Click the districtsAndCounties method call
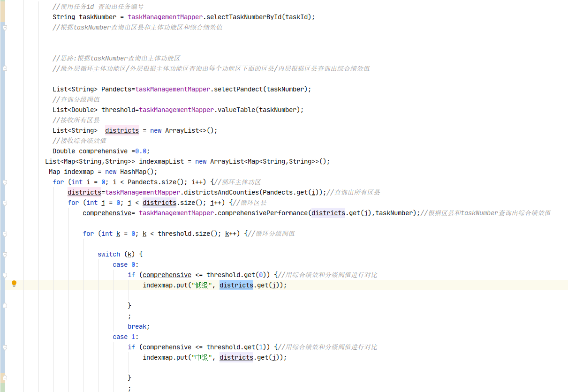The width and height of the screenshot is (568, 392). 221,192
